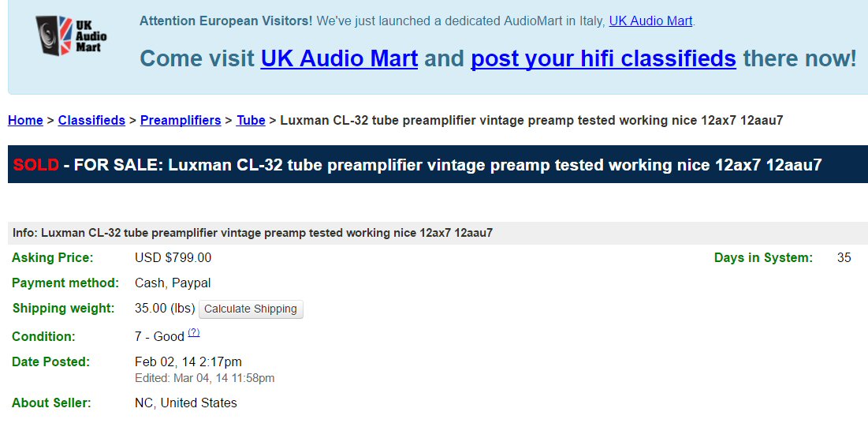Select the Tube breadcrumb link

tap(251, 121)
